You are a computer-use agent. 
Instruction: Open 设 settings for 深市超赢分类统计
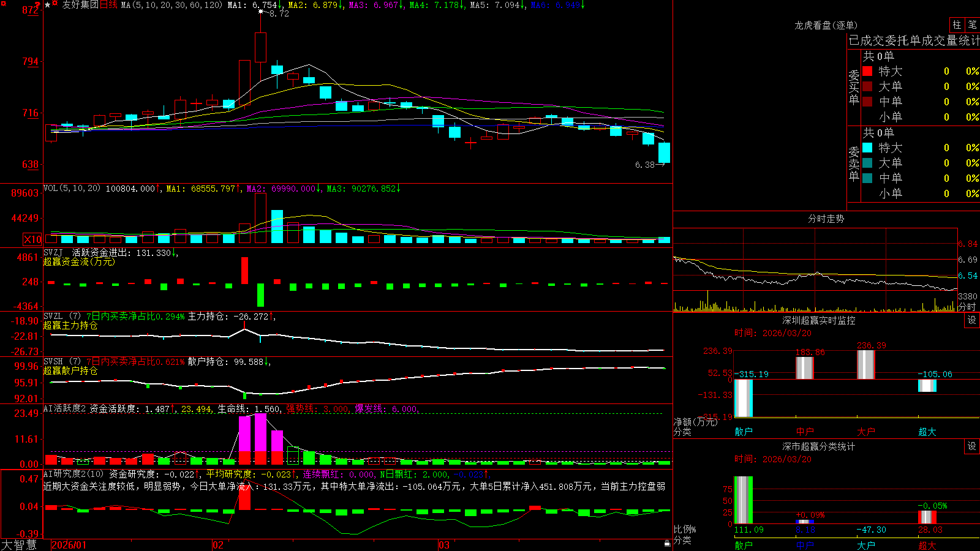tap(972, 446)
